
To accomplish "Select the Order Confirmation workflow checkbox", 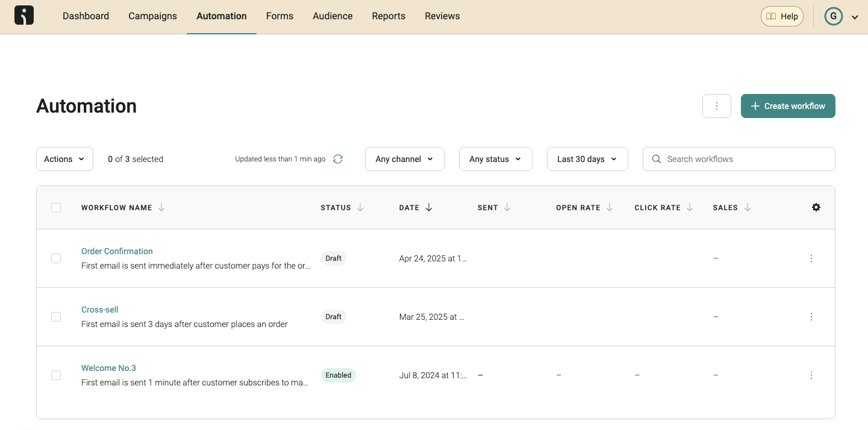I will pos(56,258).
